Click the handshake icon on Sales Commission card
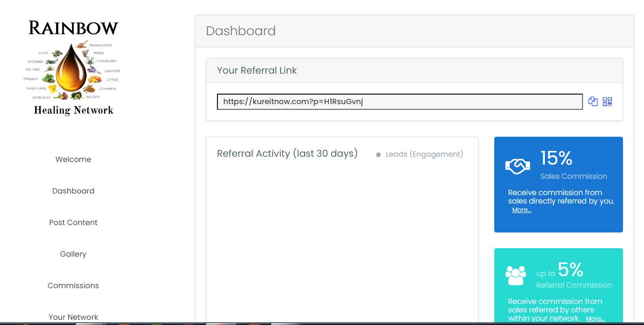Viewport: 644px width, 325px height. (517, 166)
